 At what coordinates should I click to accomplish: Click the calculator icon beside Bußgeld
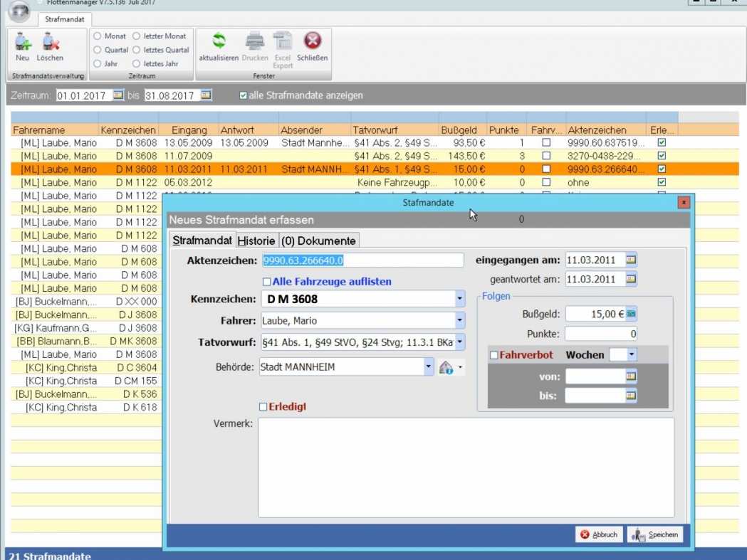point(631,314)
